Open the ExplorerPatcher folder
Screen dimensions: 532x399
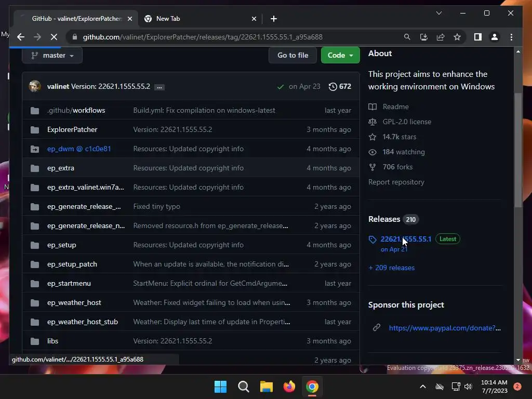[x=72, y=129]
